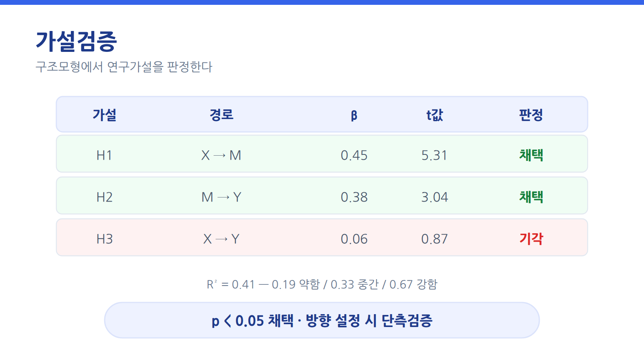Click the red 기각 verdict label
The height and width of the screenshot is (362, 644).
pyautogui.click(x=531, y=239)
